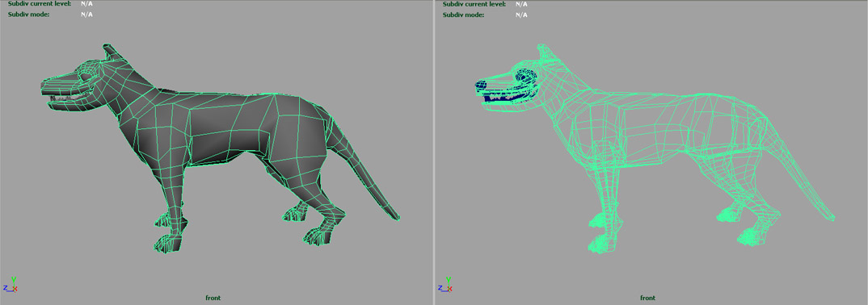Select the 'front' camera label in left viewport
The image size is (868, 305).
point(213,299)
